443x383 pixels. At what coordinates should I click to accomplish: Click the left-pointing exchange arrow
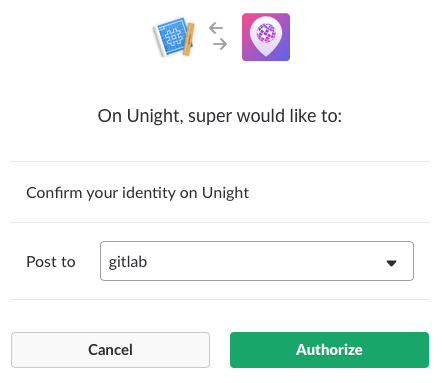pos(216,28)
